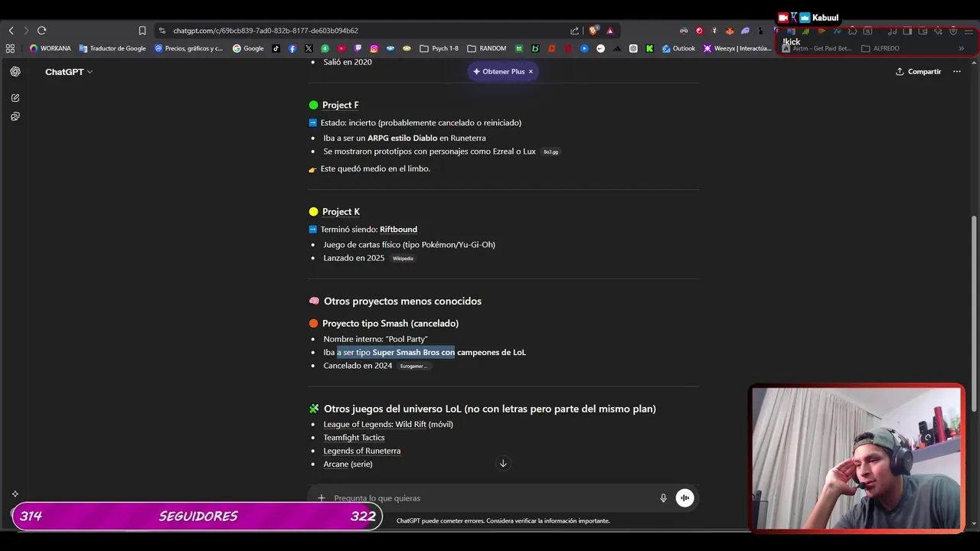Click the plus attach icon in prompt
The height and width of the screenshot is (551, 980).
point(322,498)
